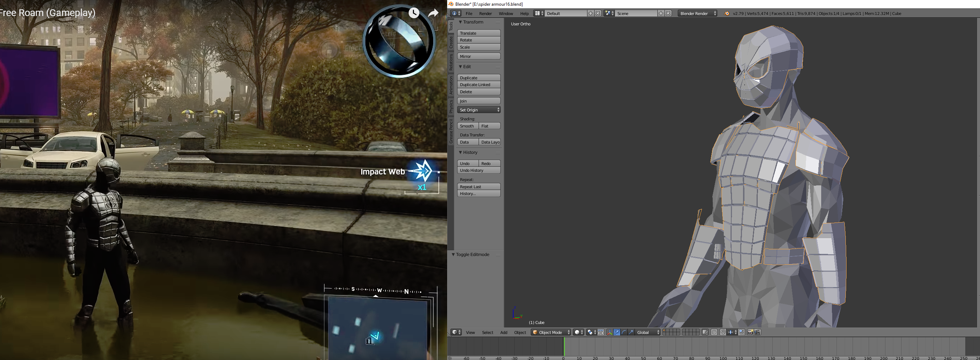Switch to the Grease Pencil tab
This screenshot has height=360, width=980.
click(x=451, y=131)
